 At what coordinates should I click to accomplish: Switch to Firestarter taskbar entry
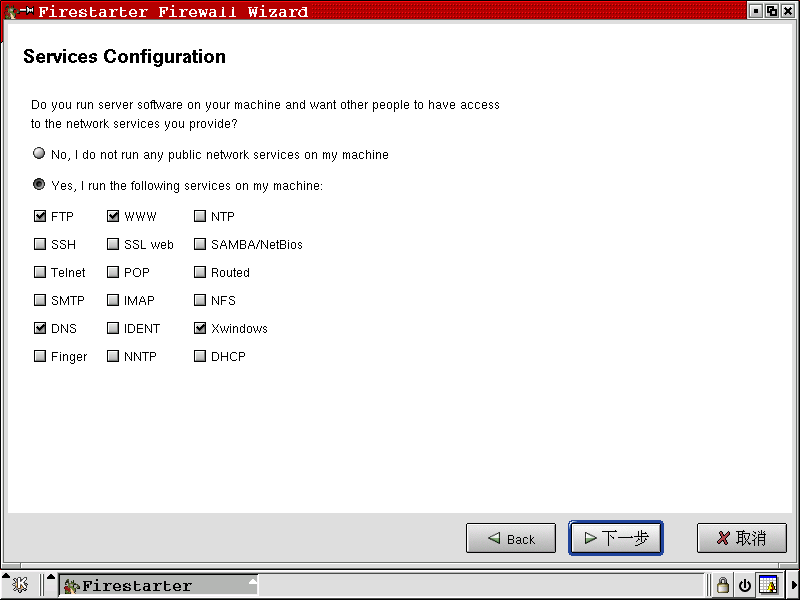[158, 586]
